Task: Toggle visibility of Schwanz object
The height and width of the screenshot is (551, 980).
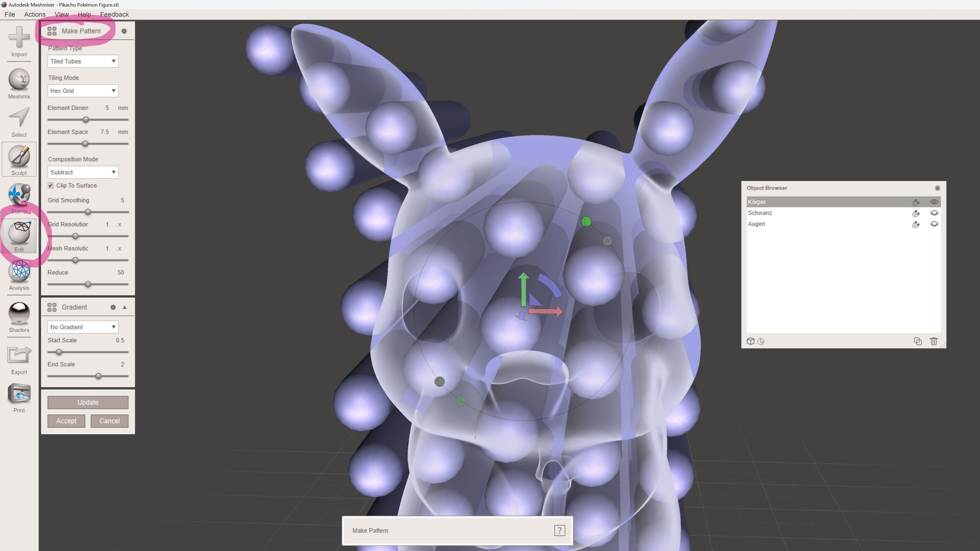Action: pyautogui.click(x=934, y=213)
